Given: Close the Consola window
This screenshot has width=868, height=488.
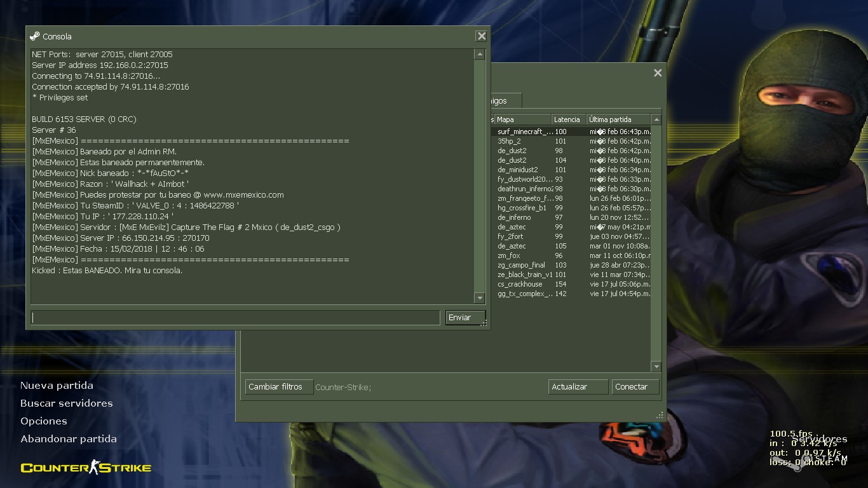Looking at the screenshot, I should point(482,36).
